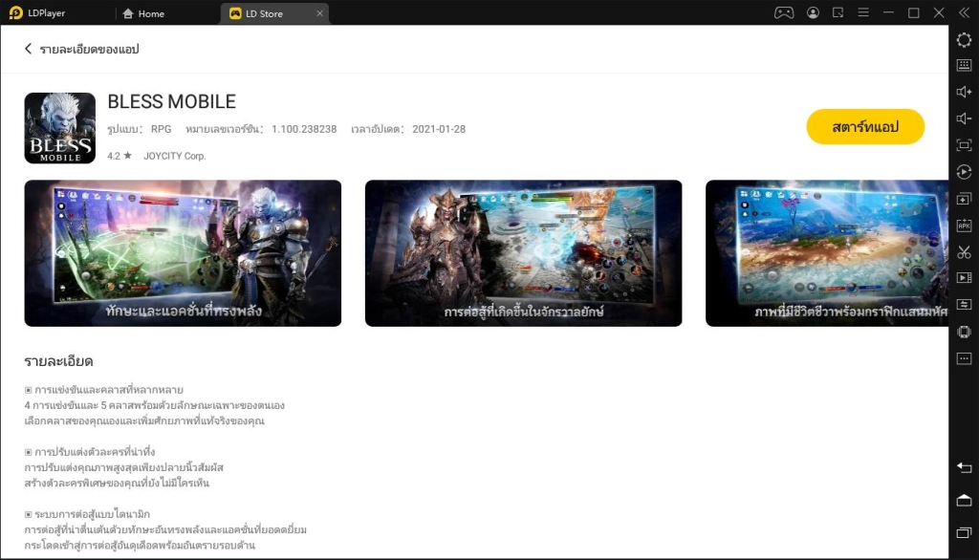Click the volume down icon
The width and height of the screenshot is (979, 560).
964,118
